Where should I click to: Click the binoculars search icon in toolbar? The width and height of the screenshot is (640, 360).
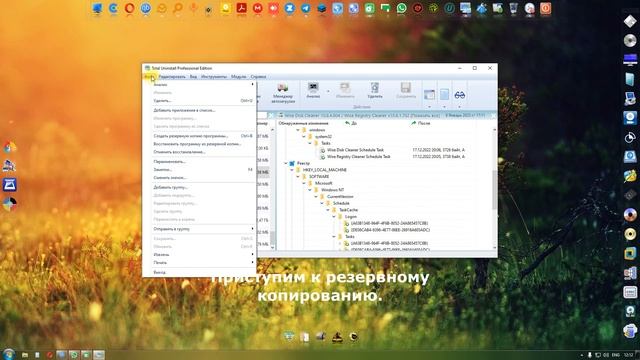[x=460, y=95]
